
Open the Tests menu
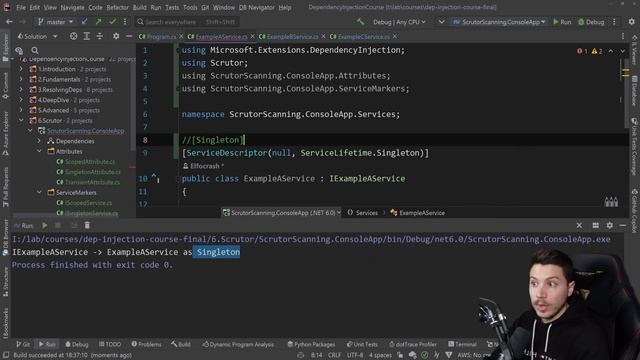[x=172, y=7]
